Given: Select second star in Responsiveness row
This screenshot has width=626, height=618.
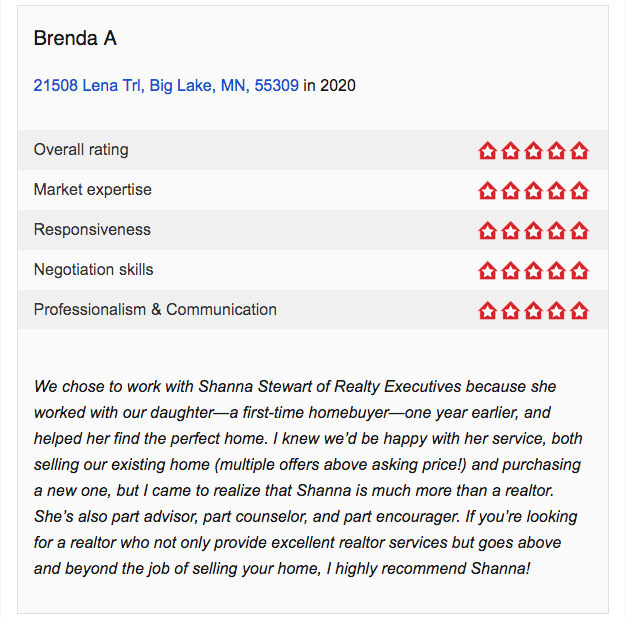Looking at the screenshot, I should (511, 230).
